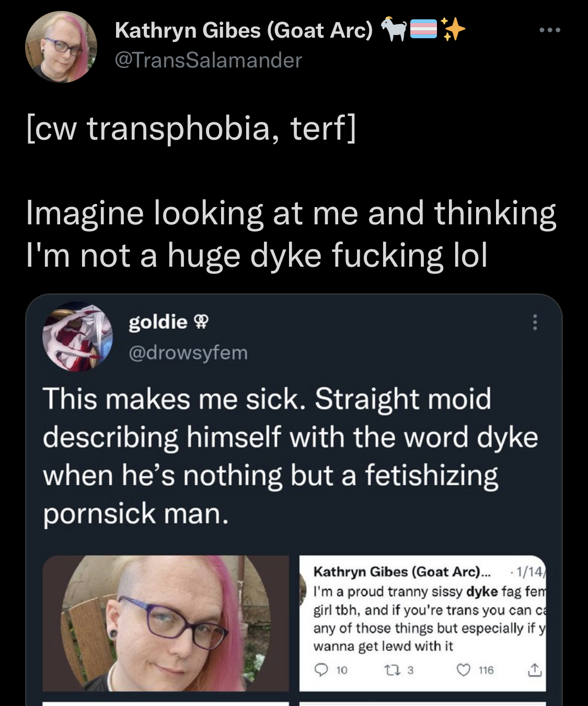Screen dimensions: 588x706
Task: Tap Kathryn Gibes (Goat Arc) display name
Action: click(244, 30)
